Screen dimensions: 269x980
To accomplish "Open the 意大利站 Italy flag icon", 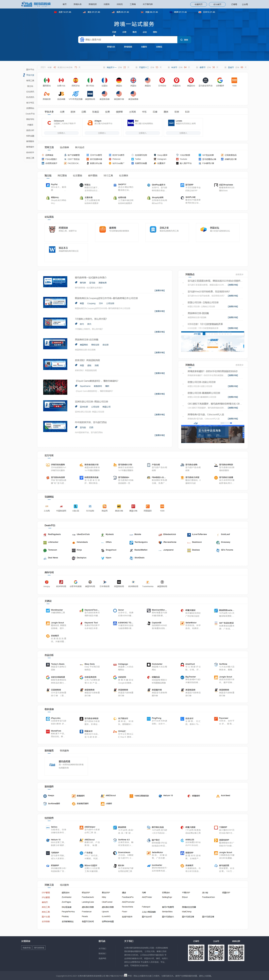I will coord(90,80).
